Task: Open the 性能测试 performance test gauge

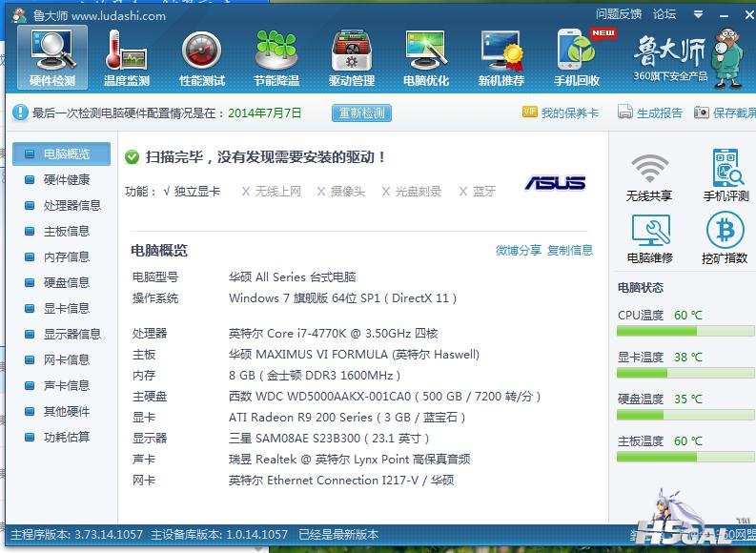Action: [x=202, y=57]
